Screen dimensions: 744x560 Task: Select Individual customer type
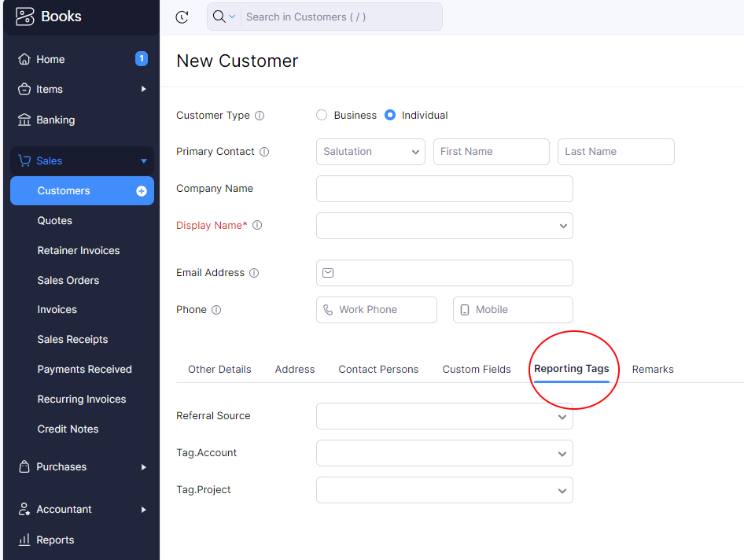(x=390, y=116)
